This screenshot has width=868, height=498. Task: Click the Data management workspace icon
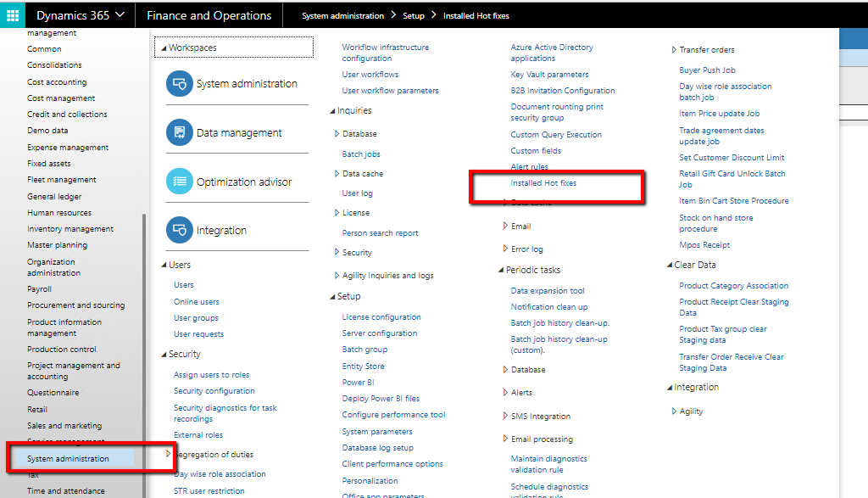(x=180, y=133)
